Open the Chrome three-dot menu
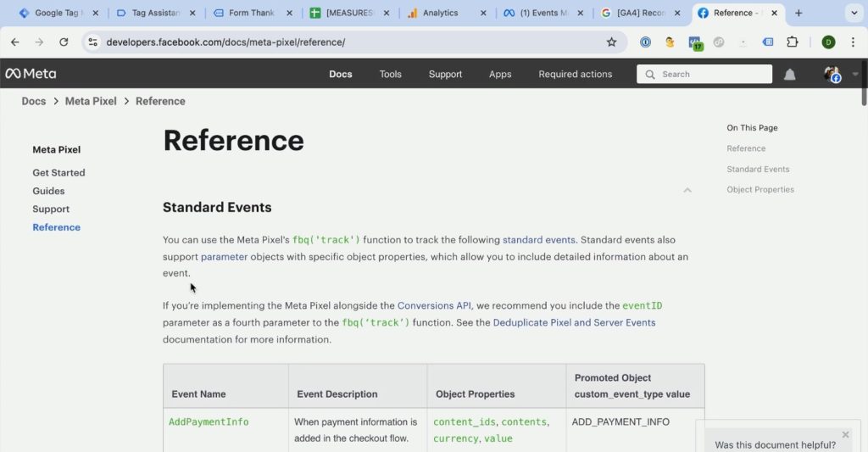Image resolution: width=868 pixels, height=452 pixels. tap(853, 42)
